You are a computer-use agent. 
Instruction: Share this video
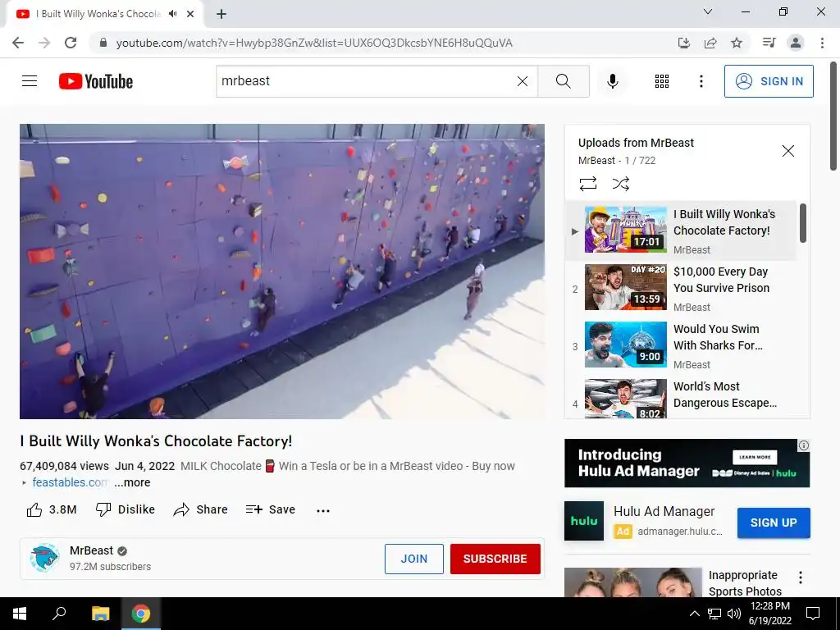[200, 509]
